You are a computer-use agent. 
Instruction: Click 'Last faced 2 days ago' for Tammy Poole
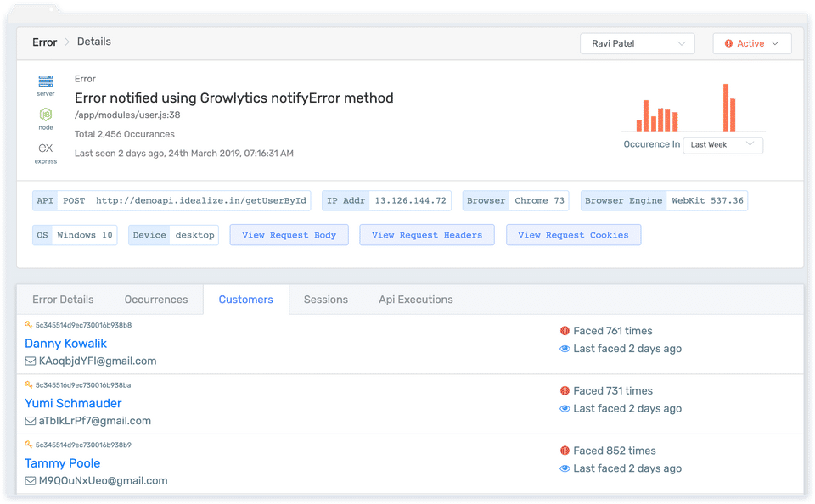coord(627,468)
